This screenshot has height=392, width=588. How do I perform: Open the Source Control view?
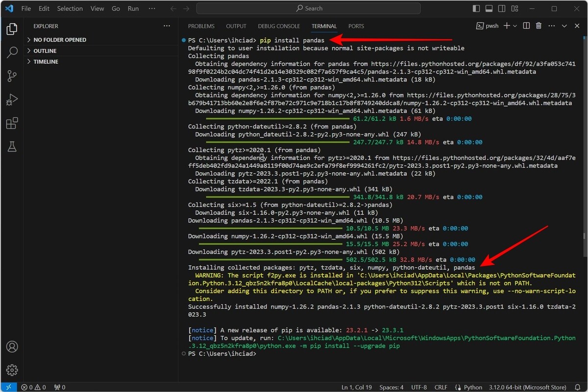(12, 76)
